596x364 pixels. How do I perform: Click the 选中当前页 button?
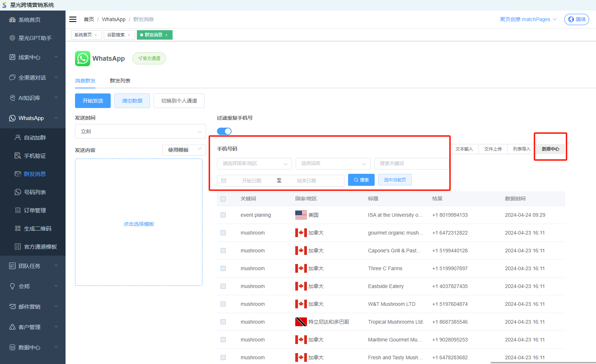[395, 180]
